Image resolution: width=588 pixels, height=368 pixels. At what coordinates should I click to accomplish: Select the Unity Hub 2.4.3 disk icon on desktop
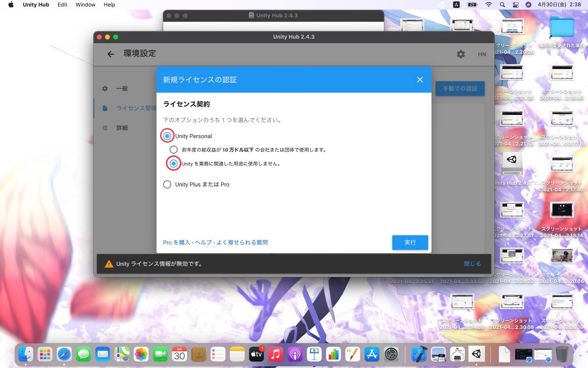[x=512, y=163]
